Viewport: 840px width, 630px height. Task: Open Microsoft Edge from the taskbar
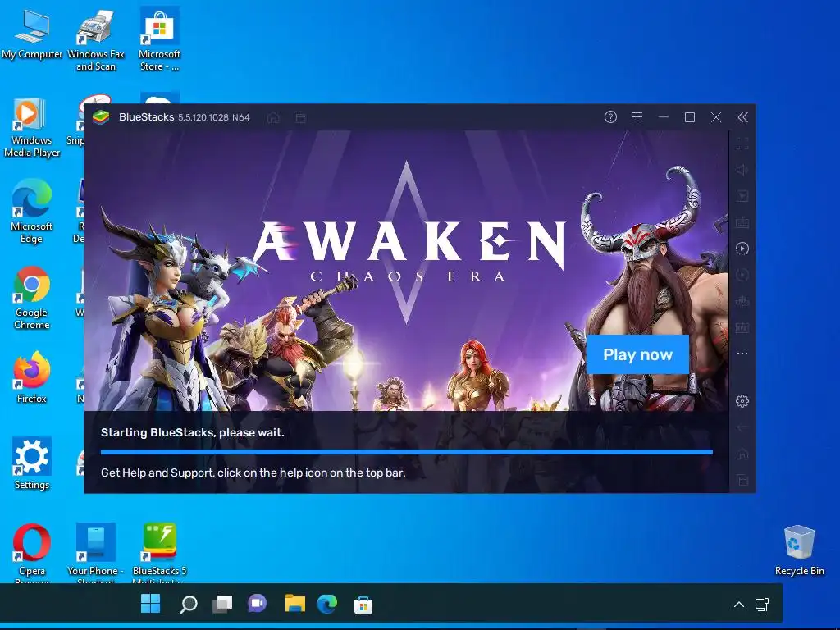(327, 604)
